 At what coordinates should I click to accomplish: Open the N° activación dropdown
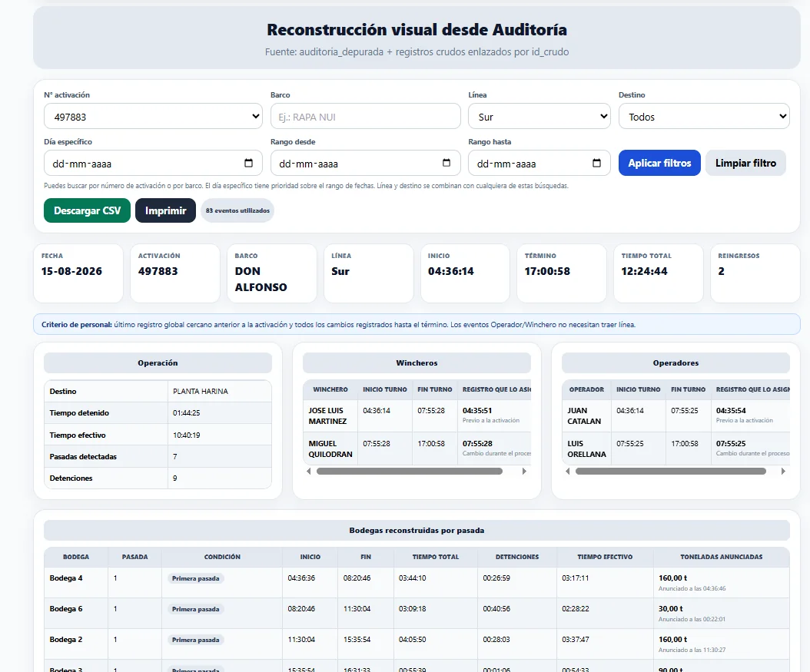tap(153, 117)
